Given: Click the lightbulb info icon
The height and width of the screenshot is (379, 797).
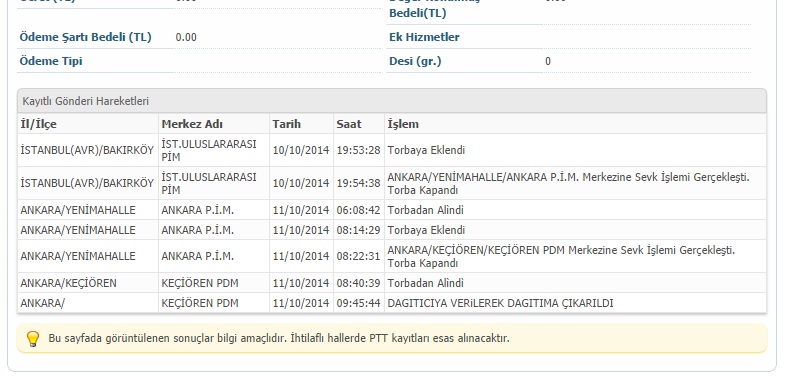Looking at the screenshot, I should click(33, 338).
